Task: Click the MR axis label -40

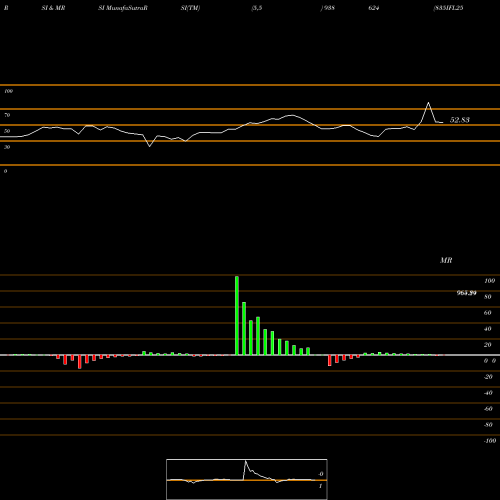Action: pyautogui.click(x=488, y=393)
